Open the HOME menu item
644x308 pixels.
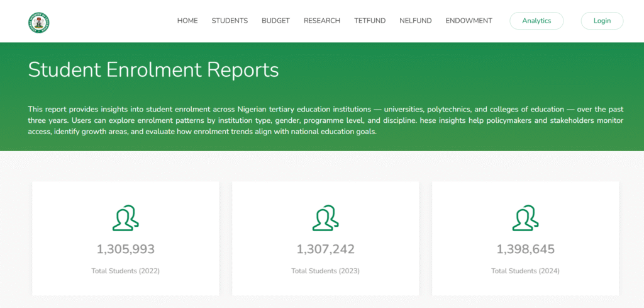pyautogui.click(x=187, y=21)
